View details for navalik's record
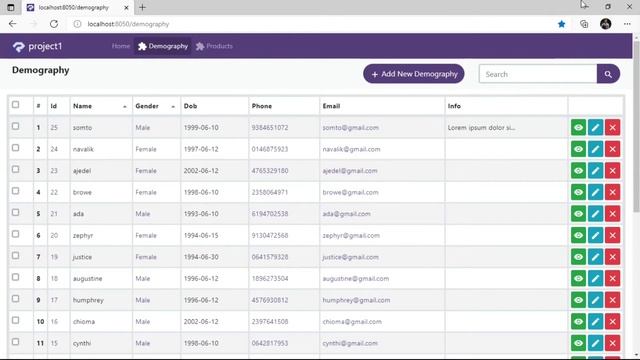640x360 pixels. click(x=578, y=149)
